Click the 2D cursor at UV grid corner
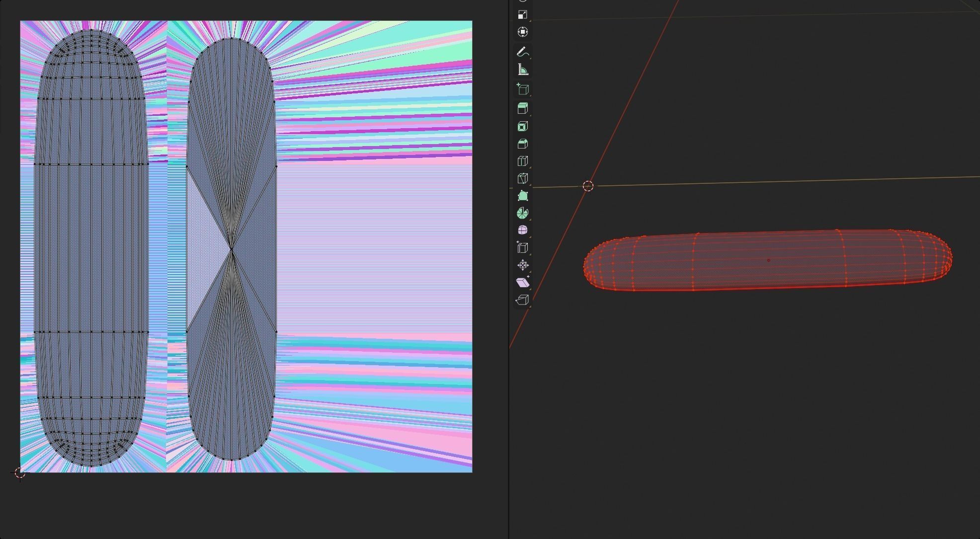Viewport: 980px width, 539px height. [20, 473]
